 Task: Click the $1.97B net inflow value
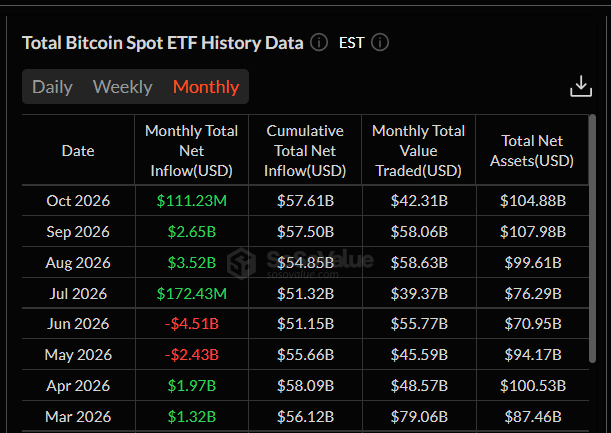(191, 385)
